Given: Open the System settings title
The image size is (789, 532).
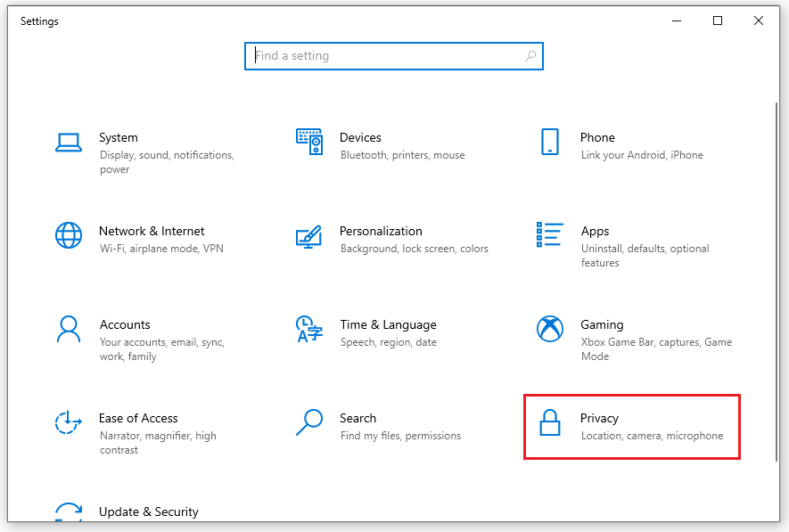Looking at the screenshot, I should (119, 137).
